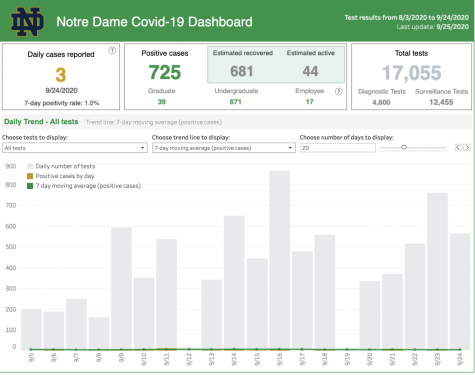Click the '900' y-axis label
This screenshot has width=475, height=375.
click(11, 166)
